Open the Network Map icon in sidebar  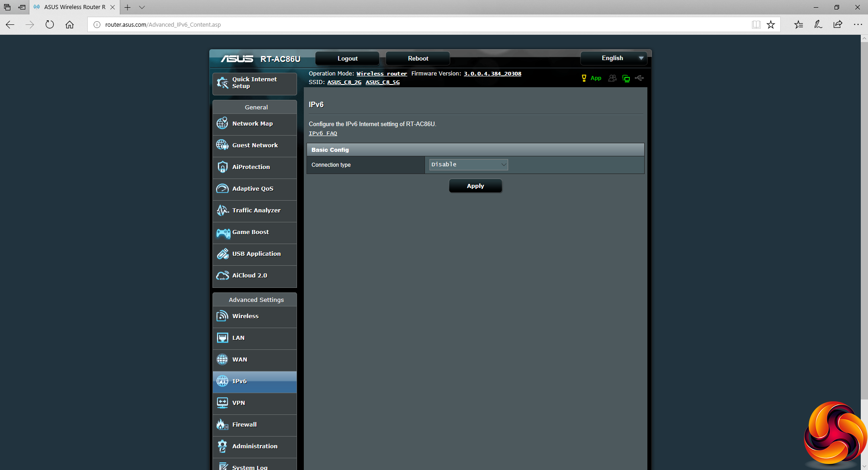(222, 123)
